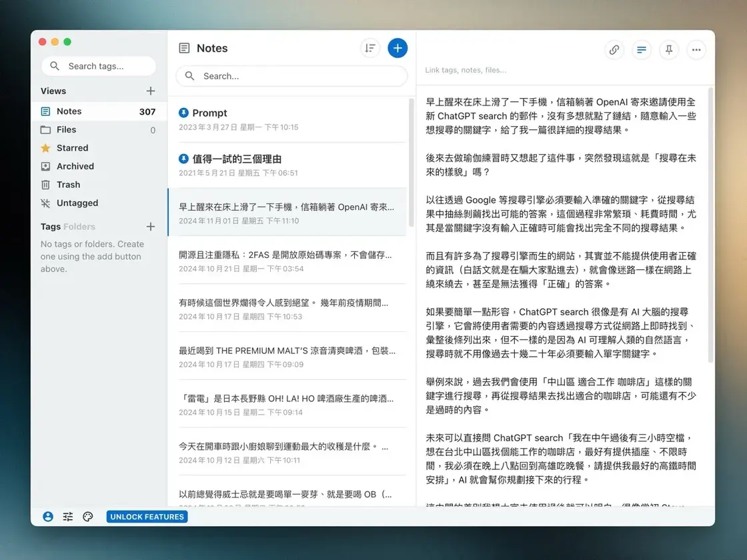Pin the current note with the pushpin icon
747x560 pixels.
point(669,49)
